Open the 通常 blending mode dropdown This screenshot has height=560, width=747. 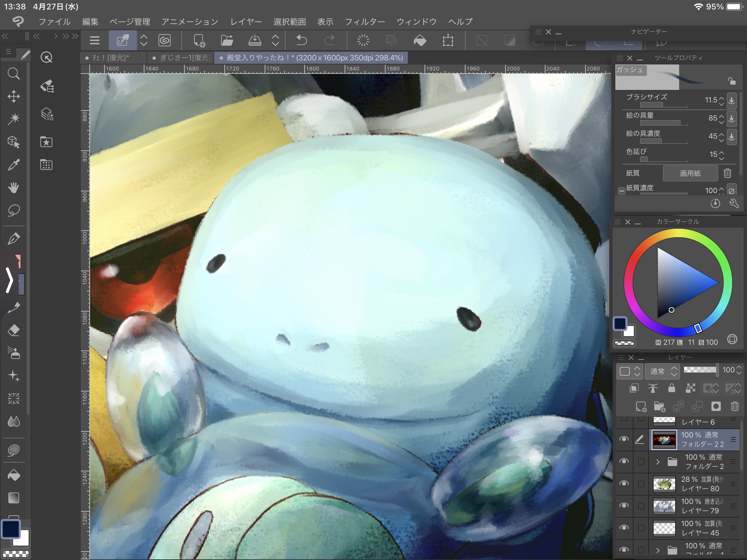click(662, 371)
